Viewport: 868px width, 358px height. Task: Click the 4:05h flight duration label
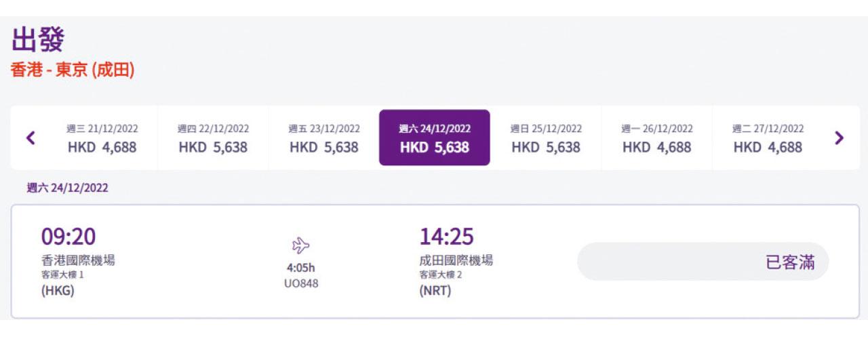[300, 268]
